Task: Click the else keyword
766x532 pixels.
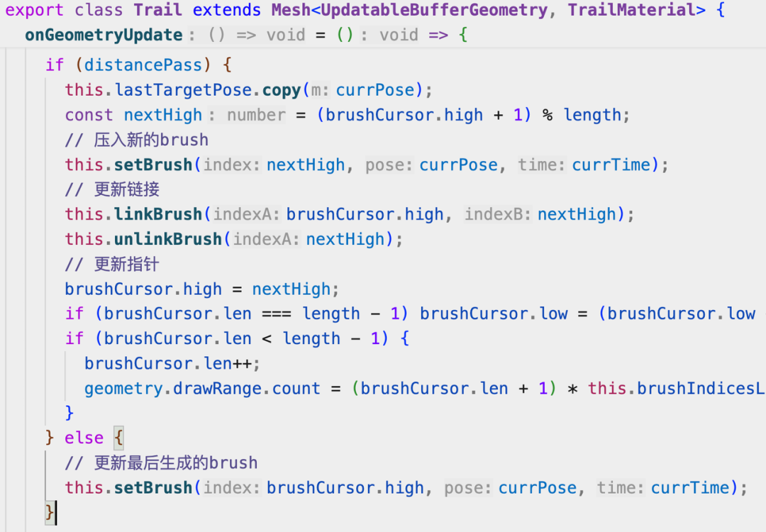Action: [84, 438]
